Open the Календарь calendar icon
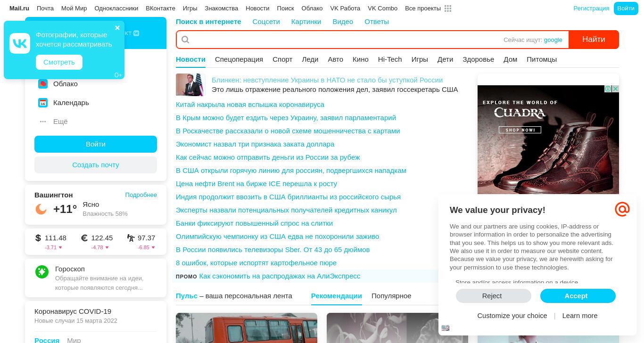644x343 pixels. tap(43, 103)
